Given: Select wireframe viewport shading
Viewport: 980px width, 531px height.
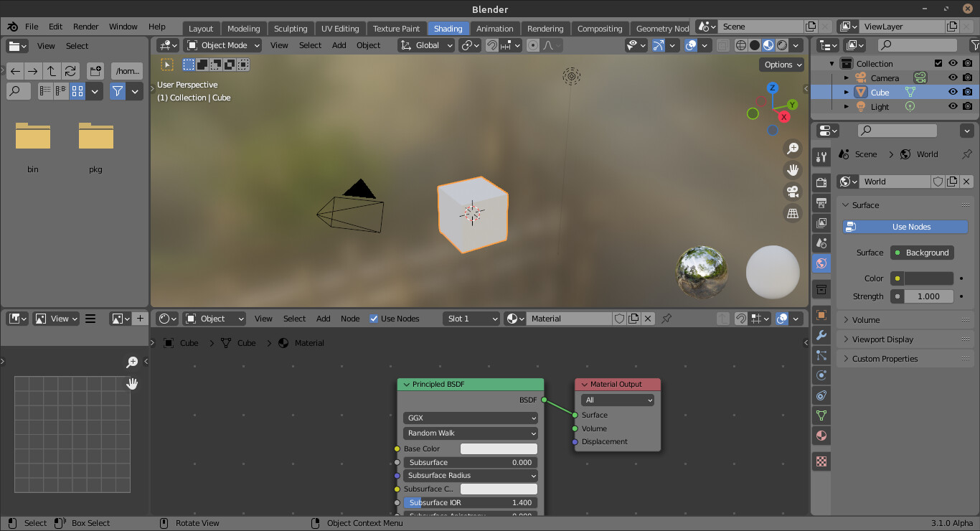Looking at the screenshot, I should coord(741,45).
